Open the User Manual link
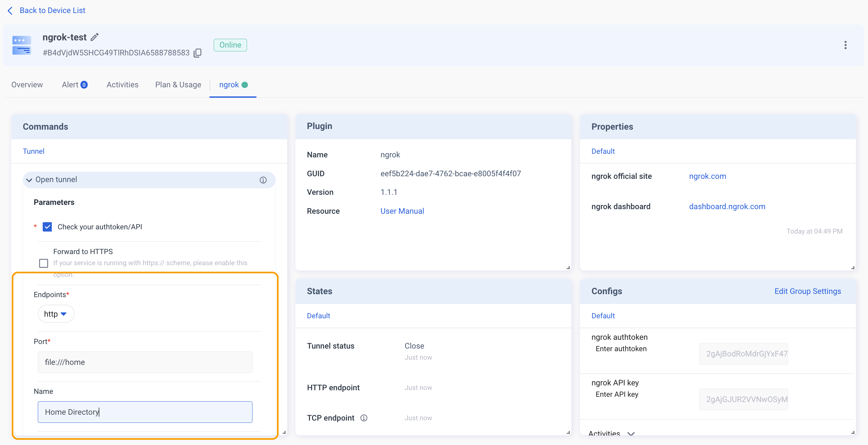The width and height of the screenshot is (868, 445). click(402, 211)
